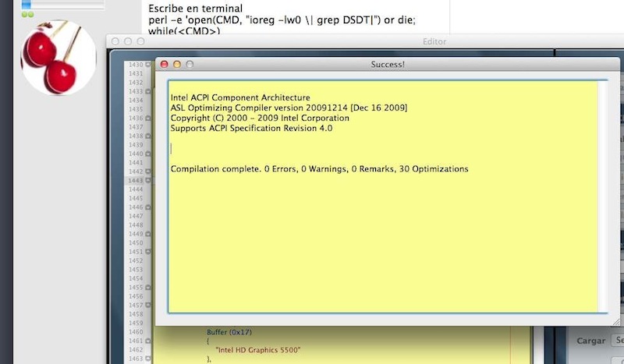Click the 'Compilation complete' result line

[319, 168]
